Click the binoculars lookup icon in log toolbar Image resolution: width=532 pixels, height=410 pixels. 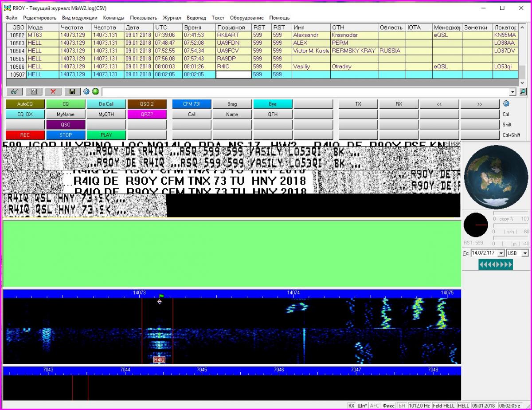[15, 91]
